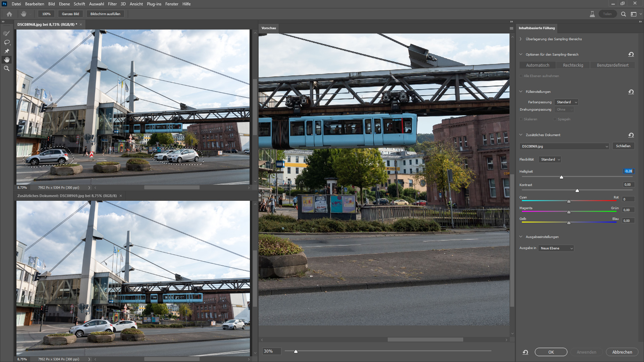The width and height of the screenshot is (644, 362).
Task: Open the Filter menu
Action: (x=112, y=4)
